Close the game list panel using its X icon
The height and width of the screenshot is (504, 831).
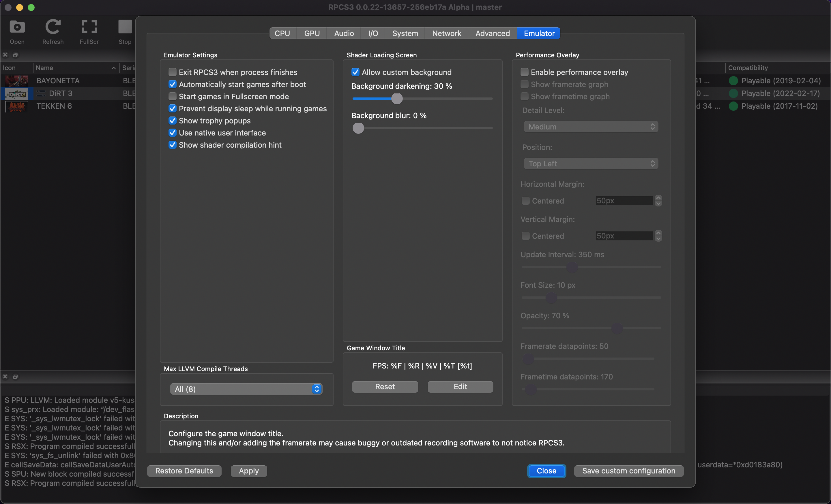coord(5,55)
